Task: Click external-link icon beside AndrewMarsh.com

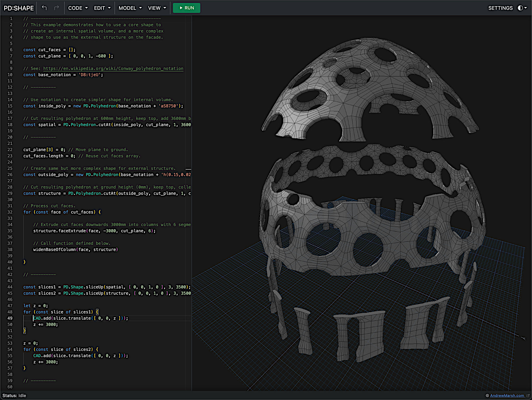Action: coord(528,396)
